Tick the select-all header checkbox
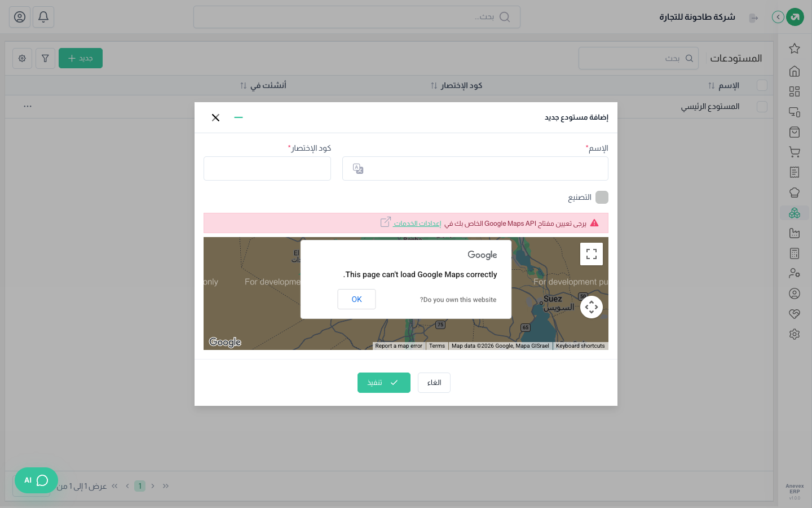Viewport: 812px width, 508px height. [x=762, y=85]
